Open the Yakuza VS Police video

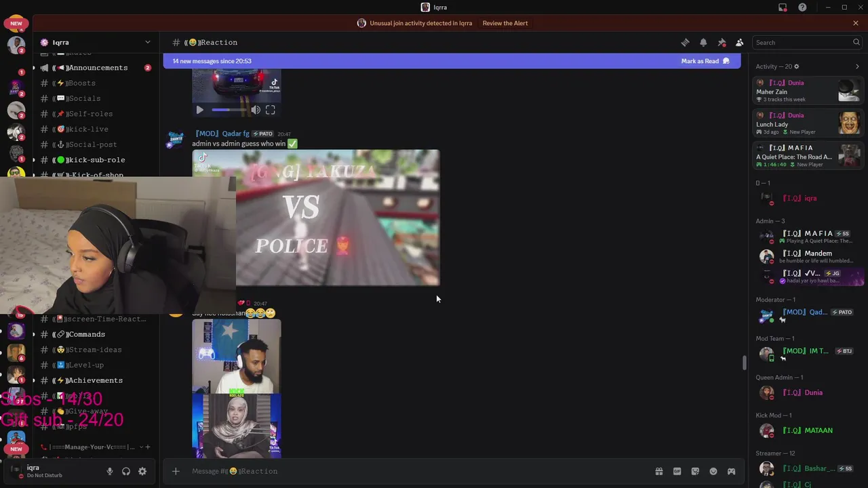click(x=316, y=218)
